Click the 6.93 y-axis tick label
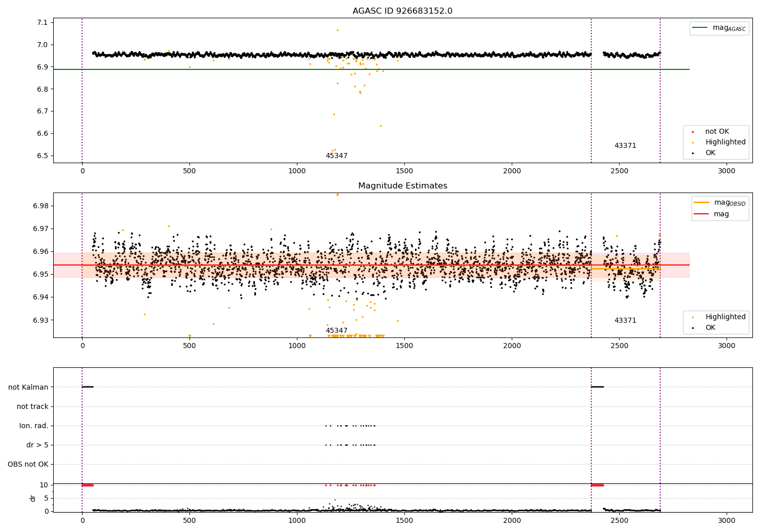760x532 pixels. point(40,320)
